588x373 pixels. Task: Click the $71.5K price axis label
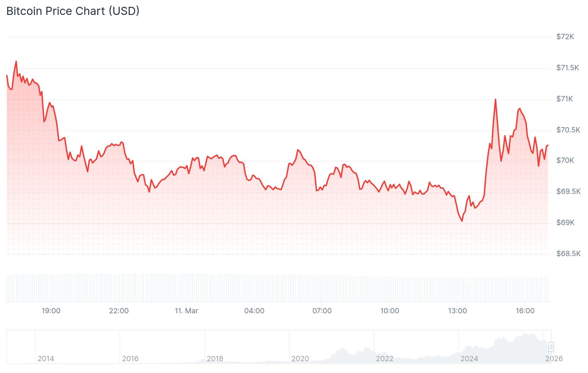(x=567, y=68)
